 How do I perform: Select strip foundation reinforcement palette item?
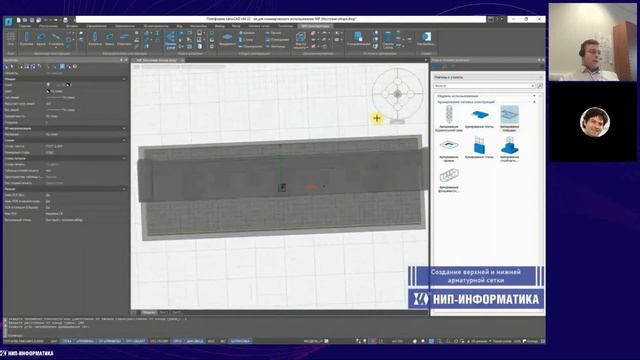(449, 180)
